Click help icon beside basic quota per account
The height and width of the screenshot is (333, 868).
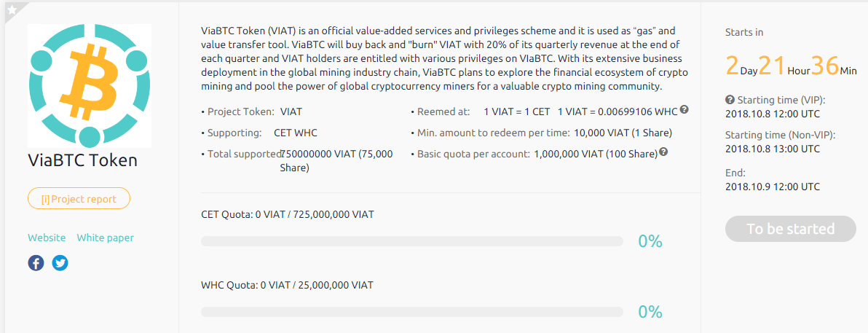663,153
